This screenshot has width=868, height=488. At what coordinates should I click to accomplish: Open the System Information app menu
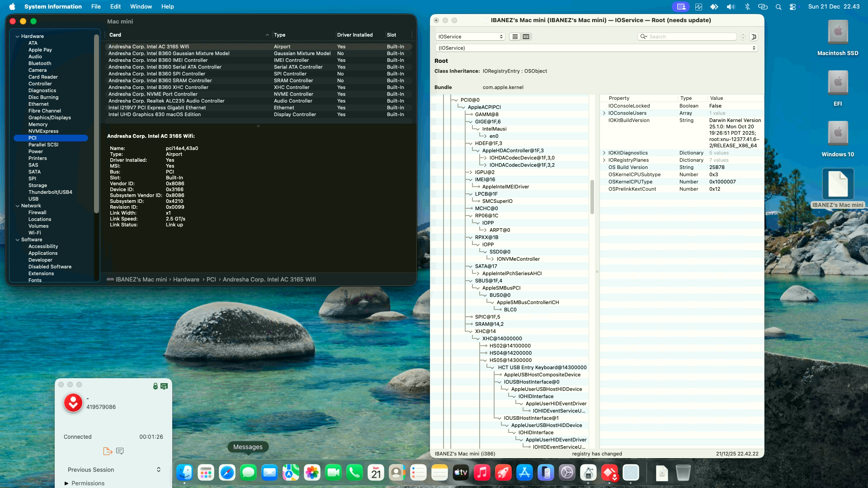53,6
